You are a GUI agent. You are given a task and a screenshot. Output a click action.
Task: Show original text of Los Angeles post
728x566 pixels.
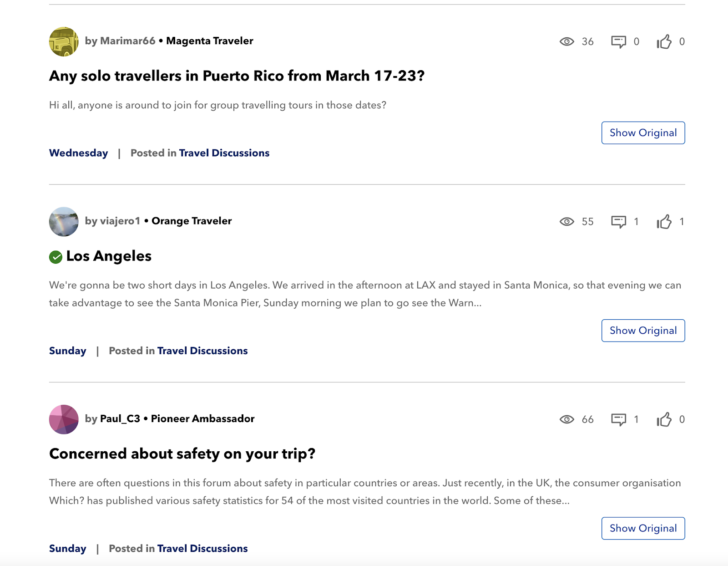pos(643,331)
